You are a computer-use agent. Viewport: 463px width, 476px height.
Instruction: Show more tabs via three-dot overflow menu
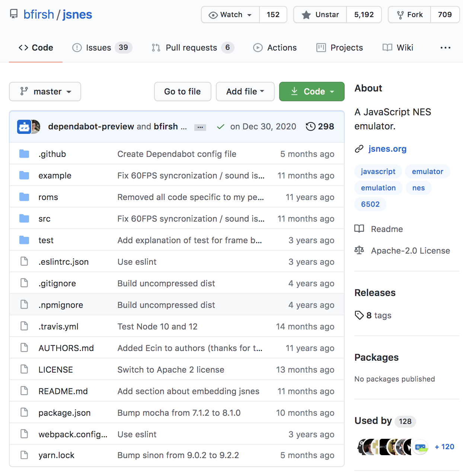tap(446, 48)
